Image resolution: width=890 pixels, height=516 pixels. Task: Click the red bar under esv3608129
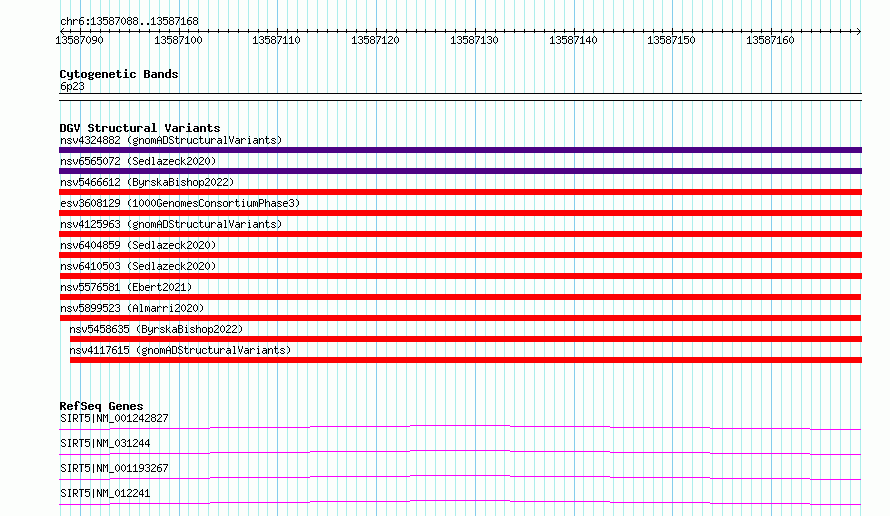pyautogui.click(x=460, y=213)
